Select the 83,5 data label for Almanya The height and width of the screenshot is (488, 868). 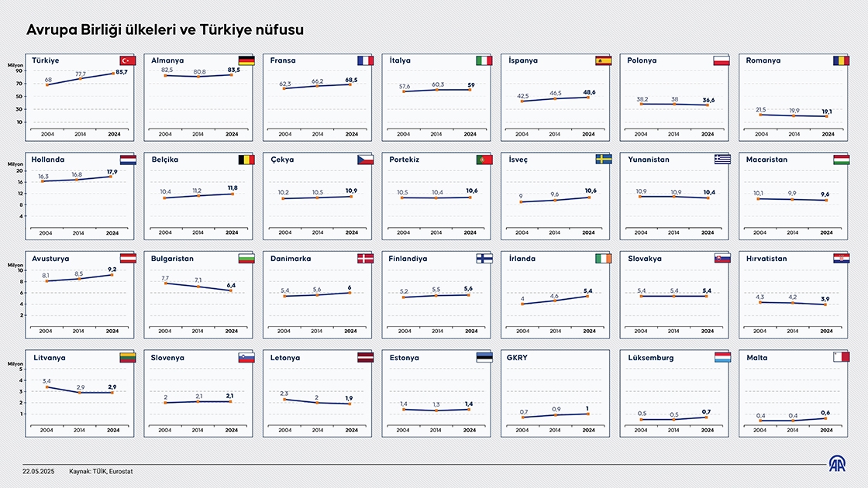[234, 70]
